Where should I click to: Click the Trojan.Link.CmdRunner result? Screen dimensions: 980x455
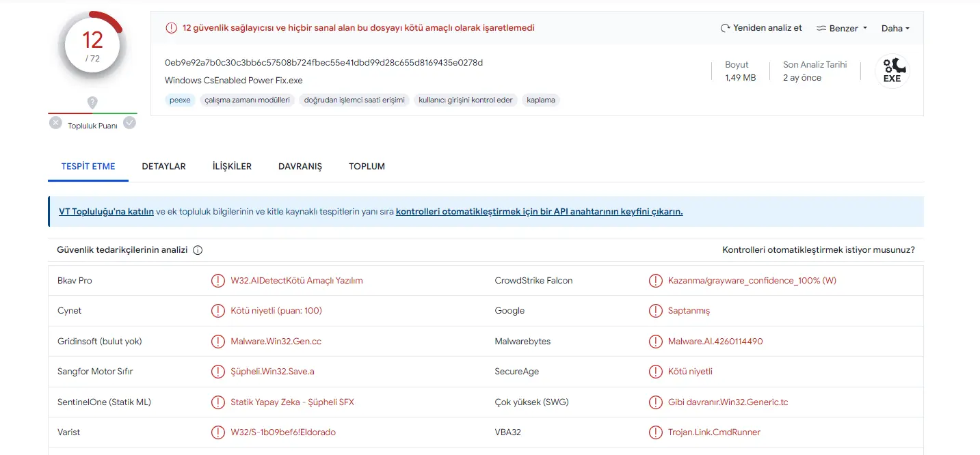pos(714,432)
